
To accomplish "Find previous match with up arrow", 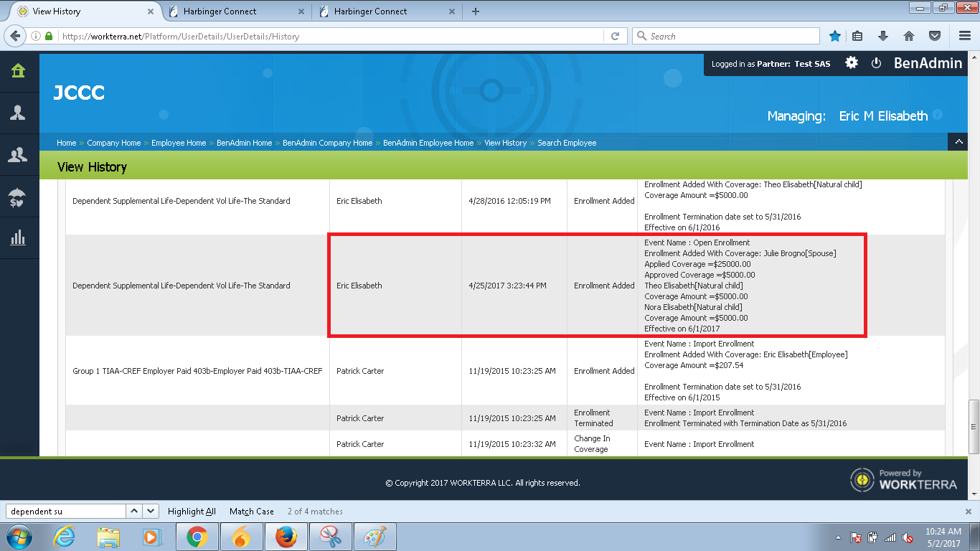I will pos(134,512).
